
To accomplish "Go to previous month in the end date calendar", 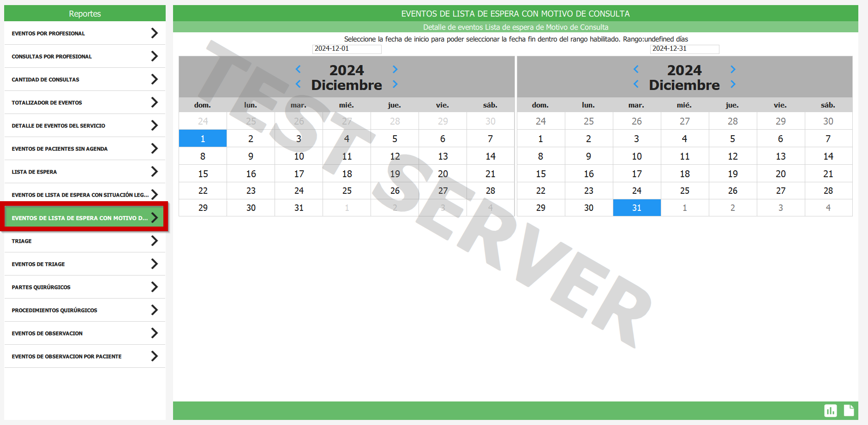I will [x=636, y=84].
